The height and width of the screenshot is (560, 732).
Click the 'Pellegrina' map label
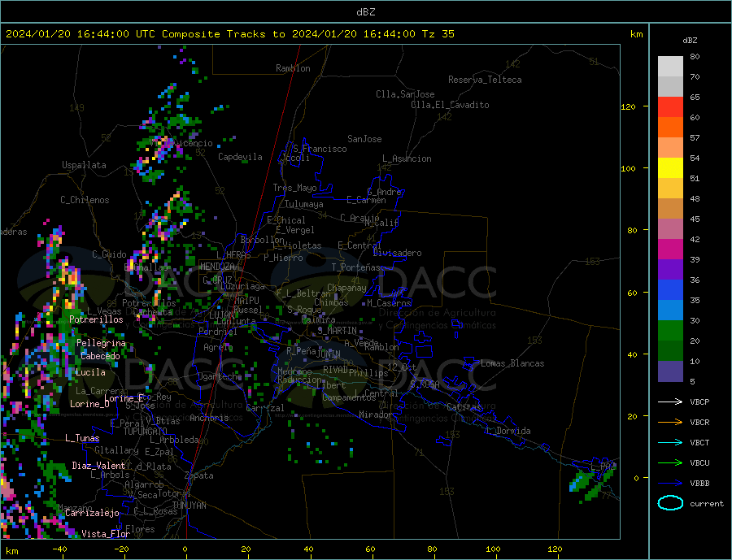[101, 343]
